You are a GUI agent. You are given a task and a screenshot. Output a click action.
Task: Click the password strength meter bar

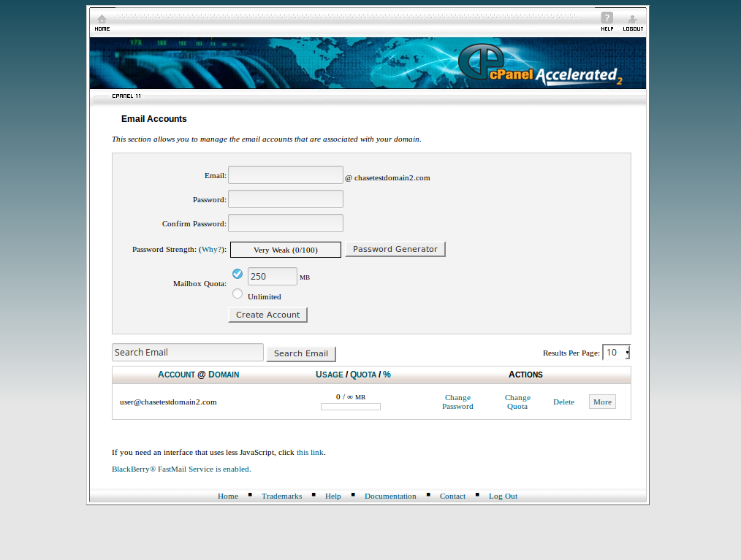click(285, 250)
